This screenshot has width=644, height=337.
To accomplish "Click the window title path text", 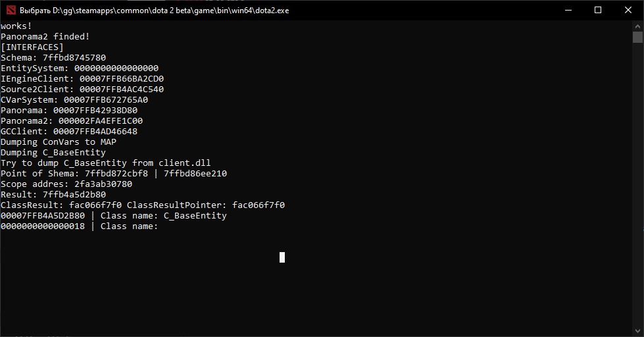I will 155,11.
